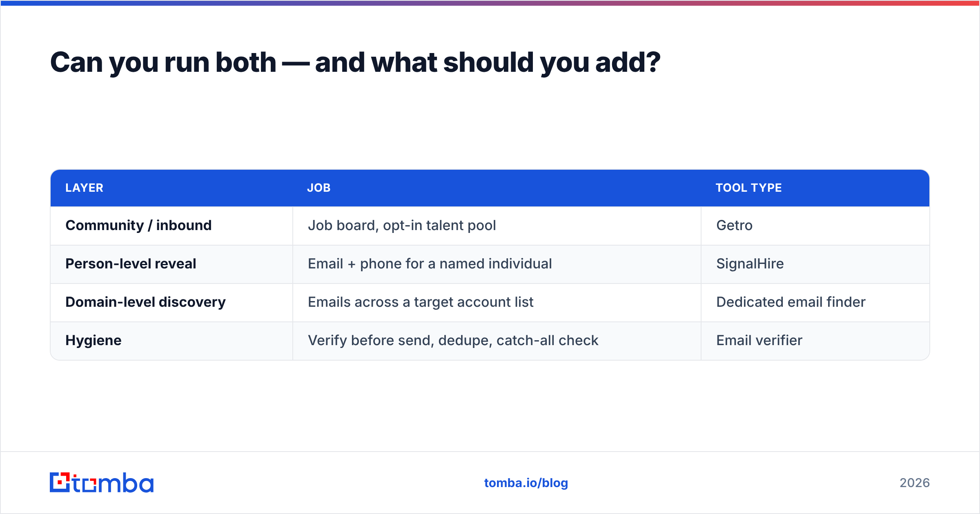Click the slide title heading text
Screen dimensions: 980x514
355,63
